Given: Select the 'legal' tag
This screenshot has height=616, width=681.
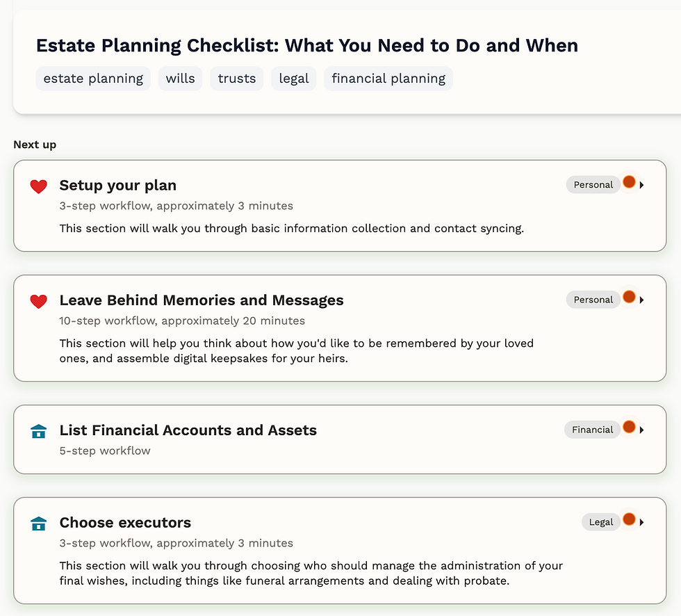Looking at the screenshot, I should [294, 79].
